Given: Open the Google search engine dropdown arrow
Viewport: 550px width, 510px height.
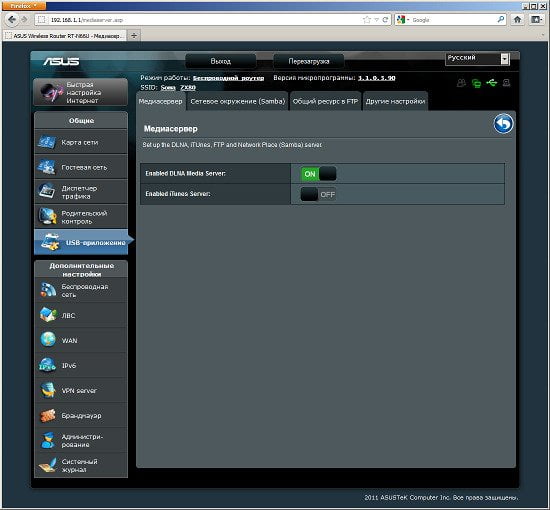Looking at the screenshot, I should (408, 20).
